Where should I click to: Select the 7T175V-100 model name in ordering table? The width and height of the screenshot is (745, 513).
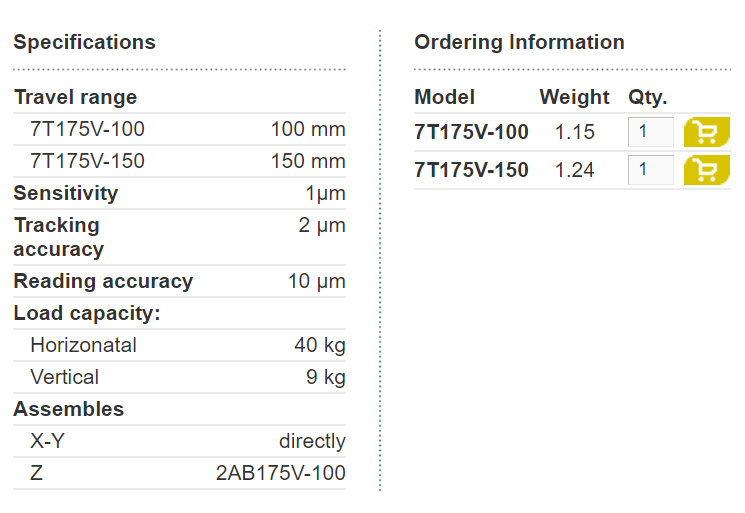click(471, 132)
